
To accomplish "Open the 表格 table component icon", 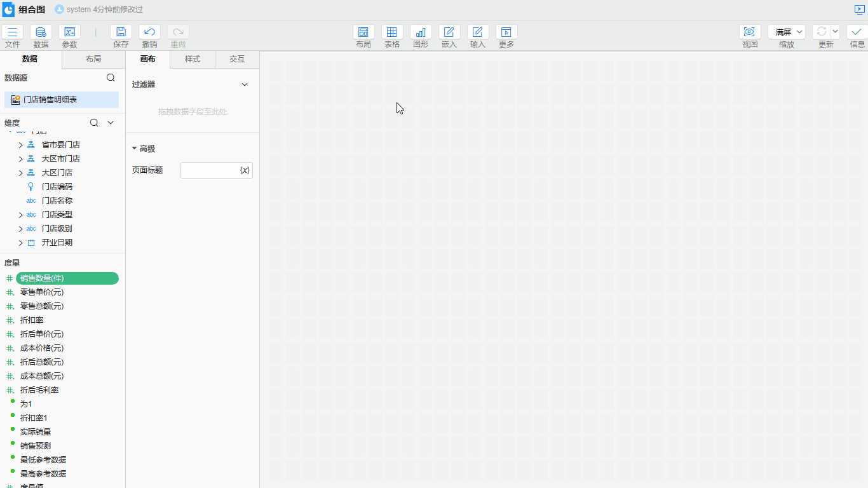I will (392, 32).
